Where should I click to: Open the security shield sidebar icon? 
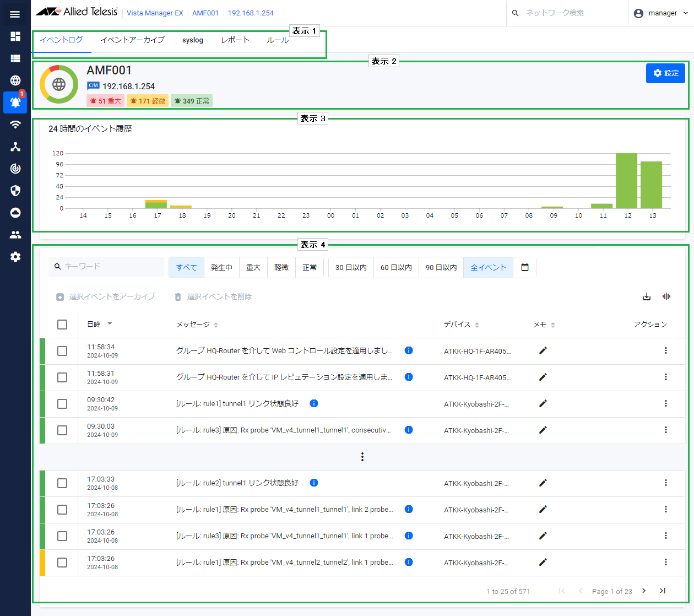15,191
